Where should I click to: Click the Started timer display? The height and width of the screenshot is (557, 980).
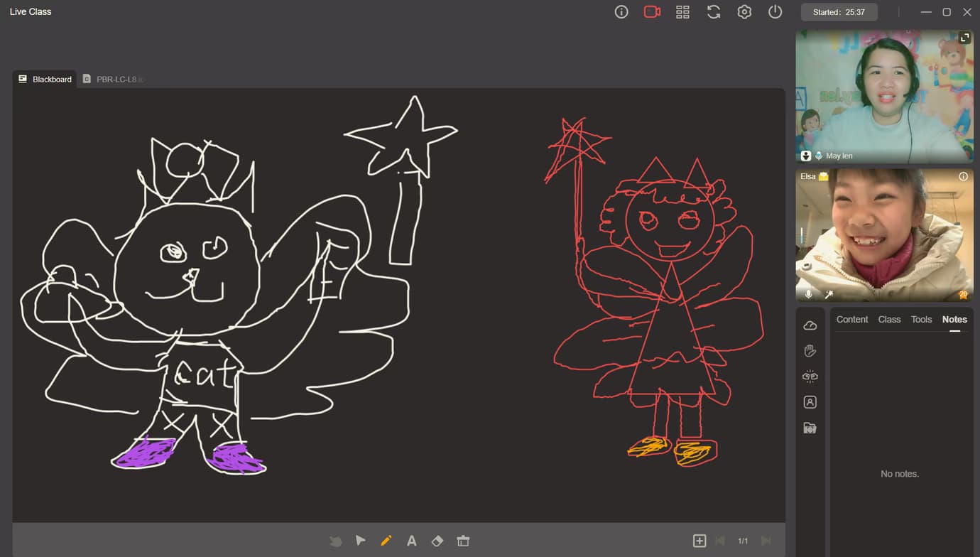839,12
